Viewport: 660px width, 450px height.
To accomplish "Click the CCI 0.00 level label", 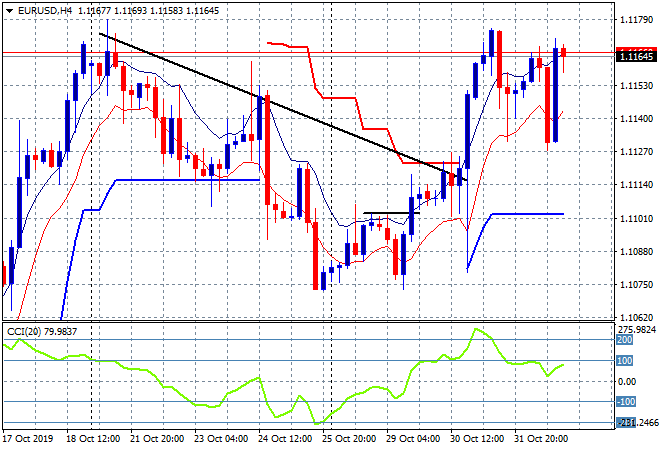I will pyautogui.click(x=627, y=381).
